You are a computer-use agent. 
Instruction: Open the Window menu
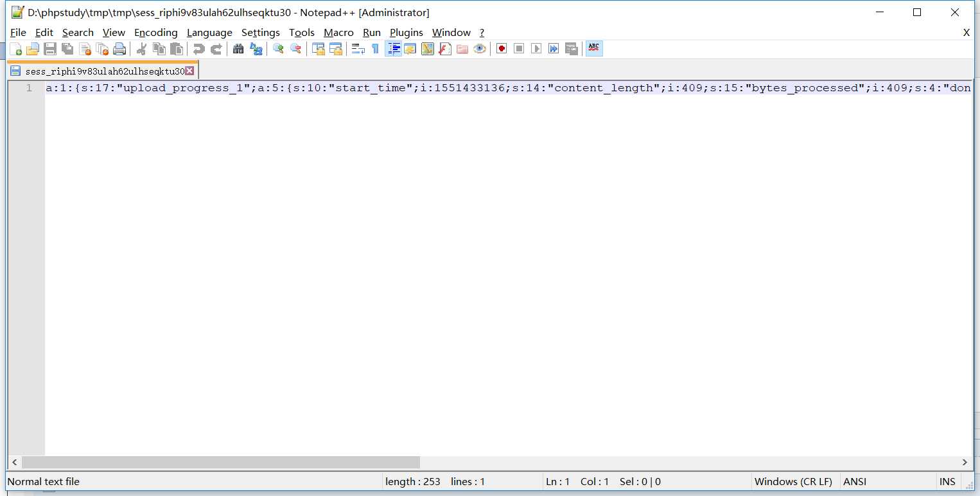(x=451, y=32)
